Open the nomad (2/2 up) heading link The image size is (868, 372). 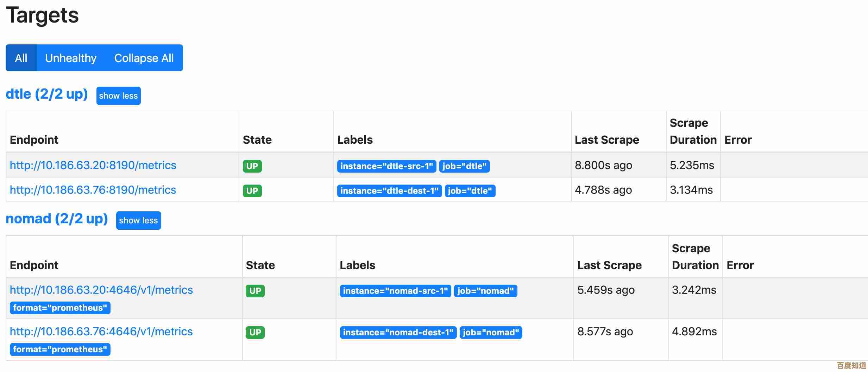coord(57,219)
